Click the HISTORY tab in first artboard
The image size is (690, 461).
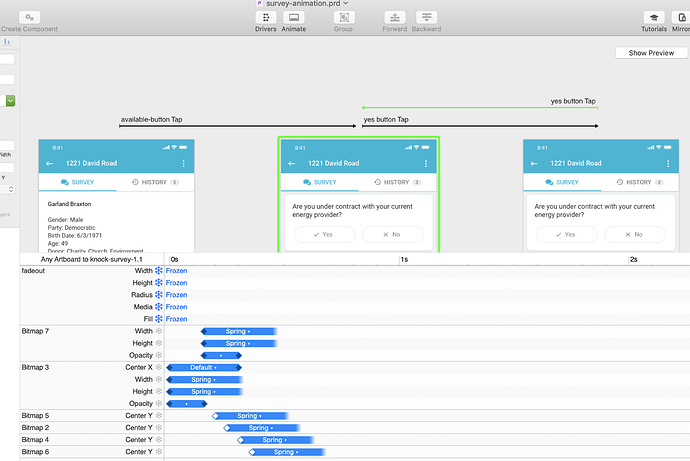[155, 182]
